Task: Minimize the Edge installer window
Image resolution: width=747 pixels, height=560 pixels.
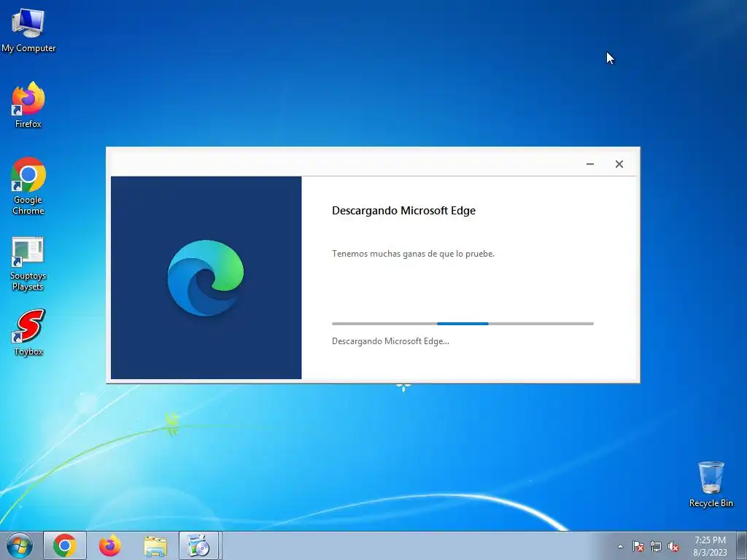Action: click(x=589, y=164)
